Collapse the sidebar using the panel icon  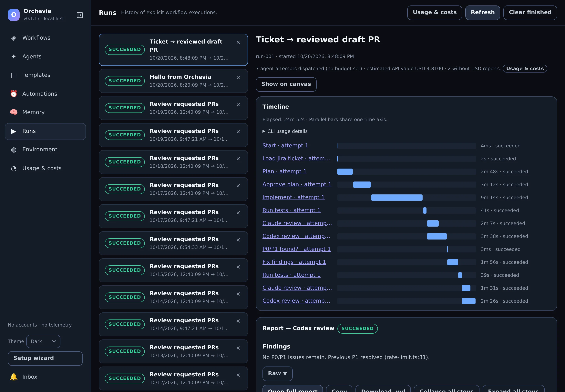tap(80, 15)
